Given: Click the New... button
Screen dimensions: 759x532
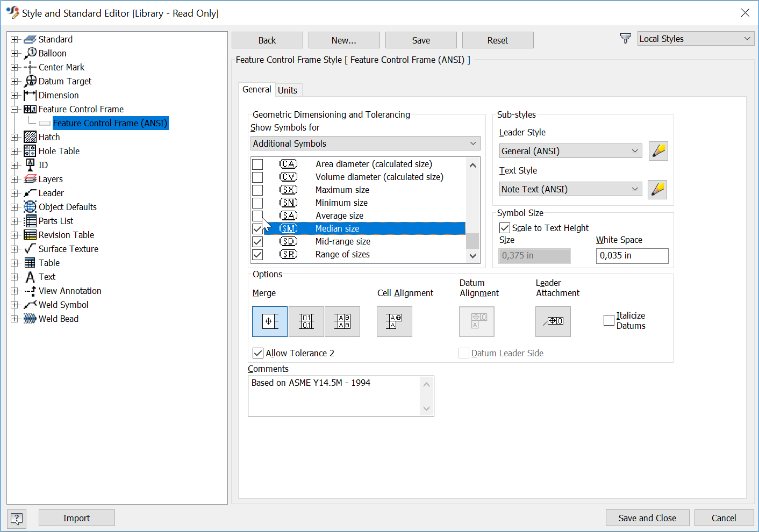Looking at the screenshot, I should coord(343,40).
